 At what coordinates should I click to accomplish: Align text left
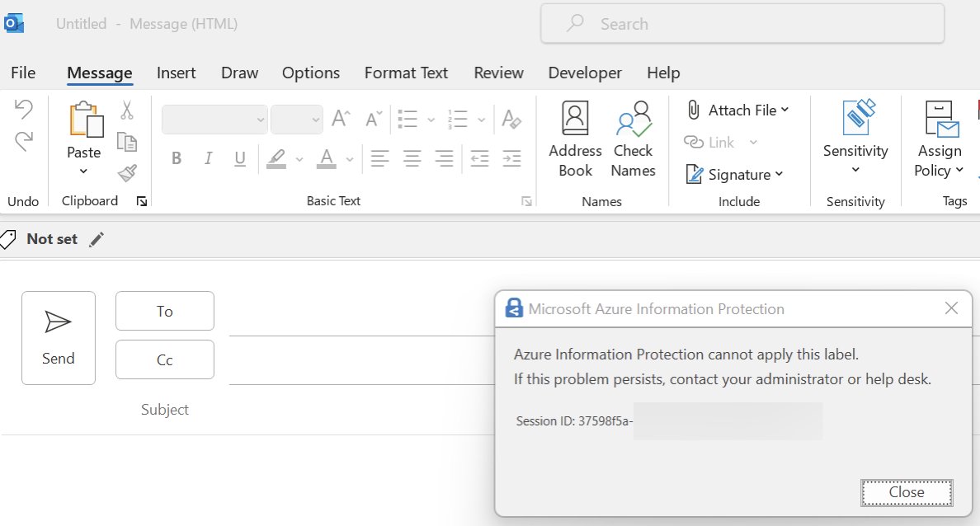click(x=379, y=158)
